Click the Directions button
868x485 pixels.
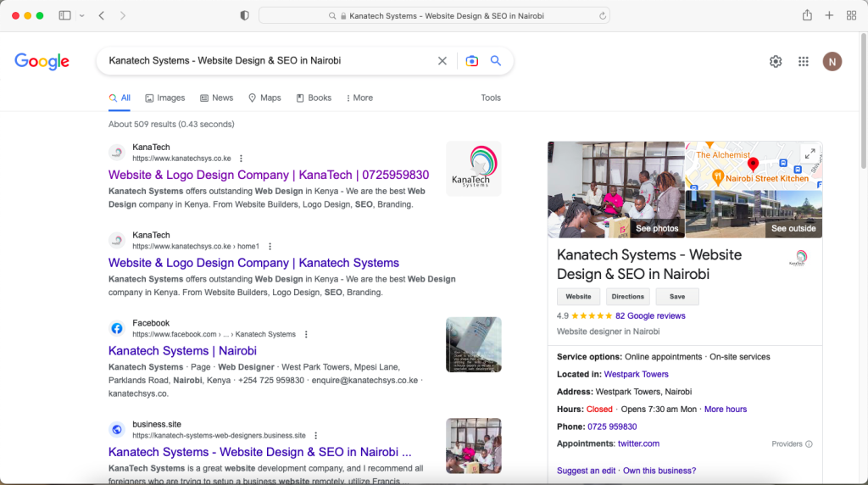tap(628, 297)
